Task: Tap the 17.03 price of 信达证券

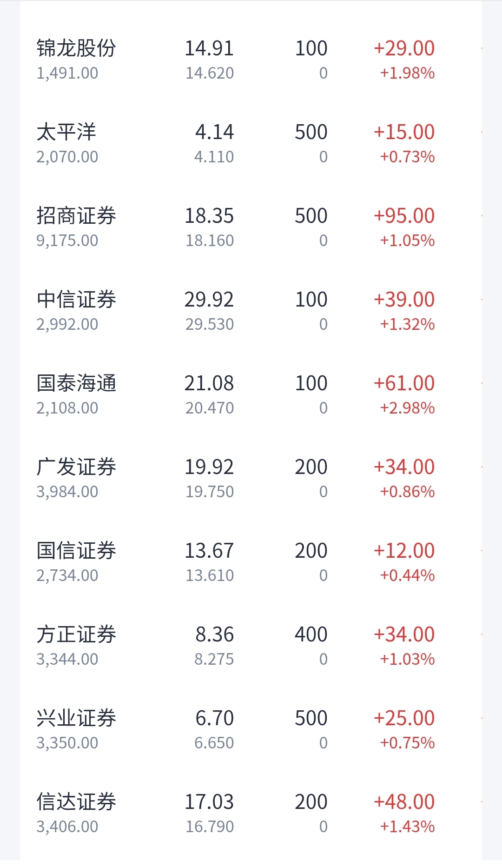Action: pos(209,802)
